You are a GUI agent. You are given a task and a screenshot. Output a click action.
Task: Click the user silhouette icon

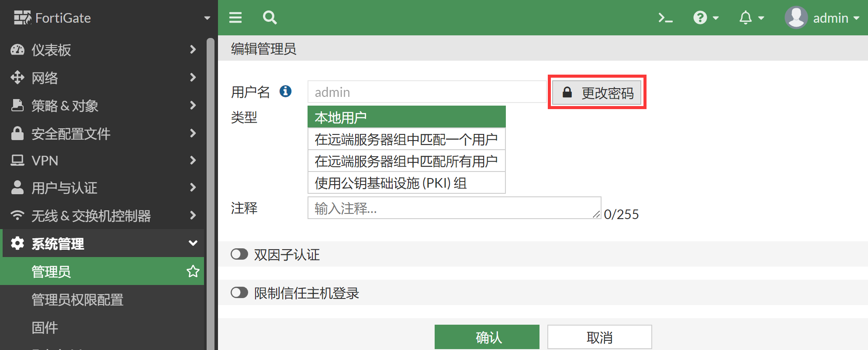pyautogui.click(x=17, y=187)
